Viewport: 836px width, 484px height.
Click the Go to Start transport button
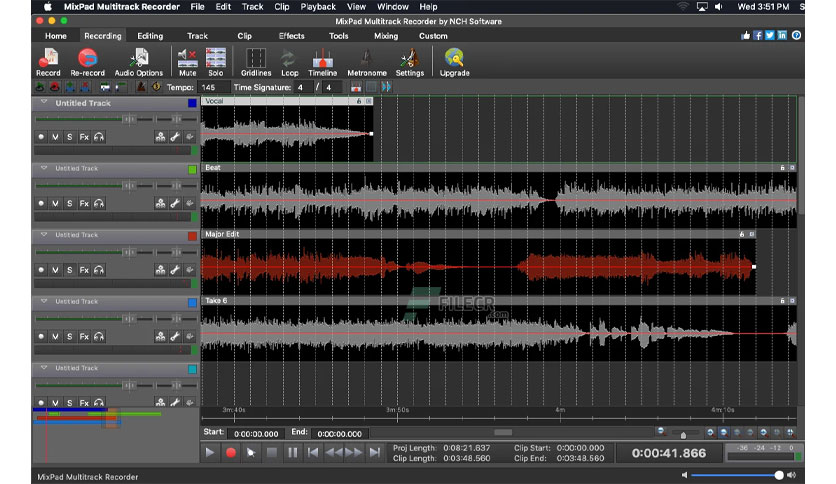click(x=312, y=453)
